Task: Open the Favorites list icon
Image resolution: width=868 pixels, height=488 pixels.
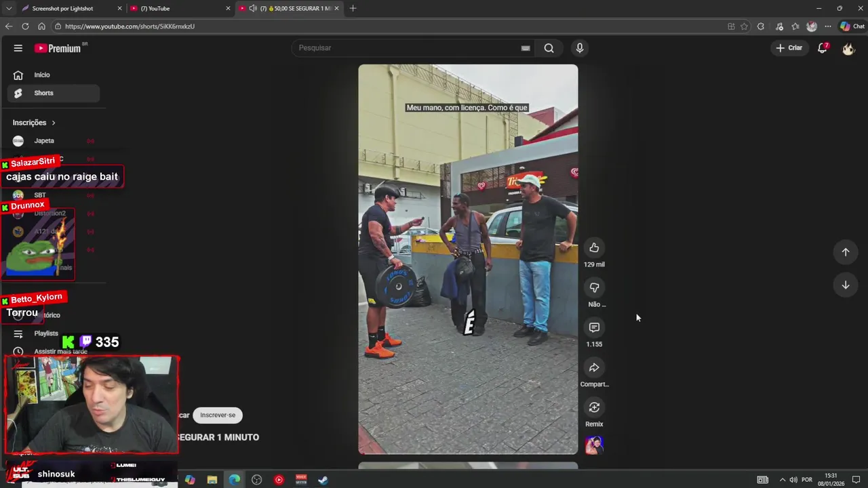Action: [x=795, y=26]
